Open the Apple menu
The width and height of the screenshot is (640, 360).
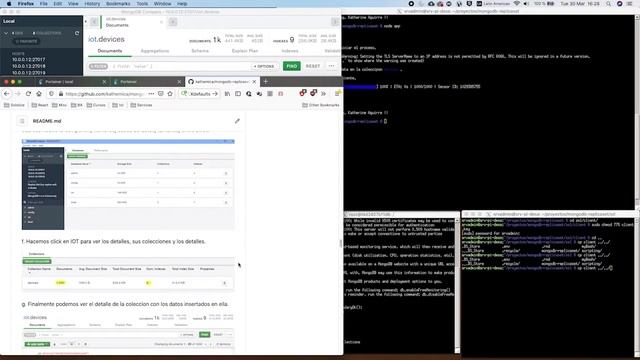9,4
